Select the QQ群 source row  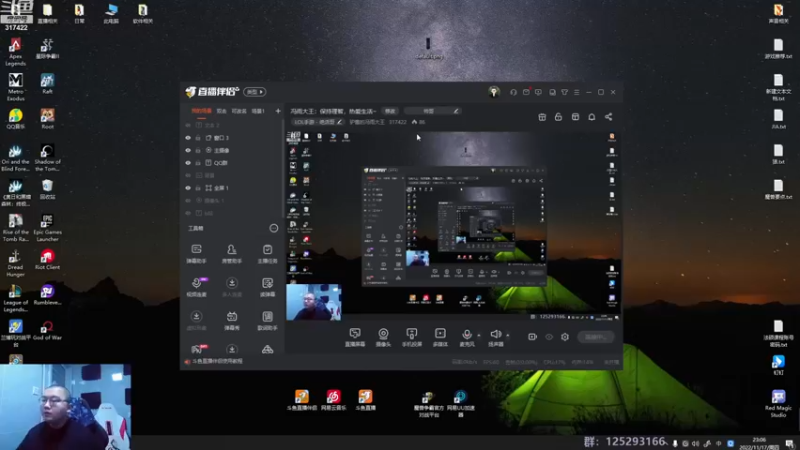pyautogui.click(x=232, y=163)
